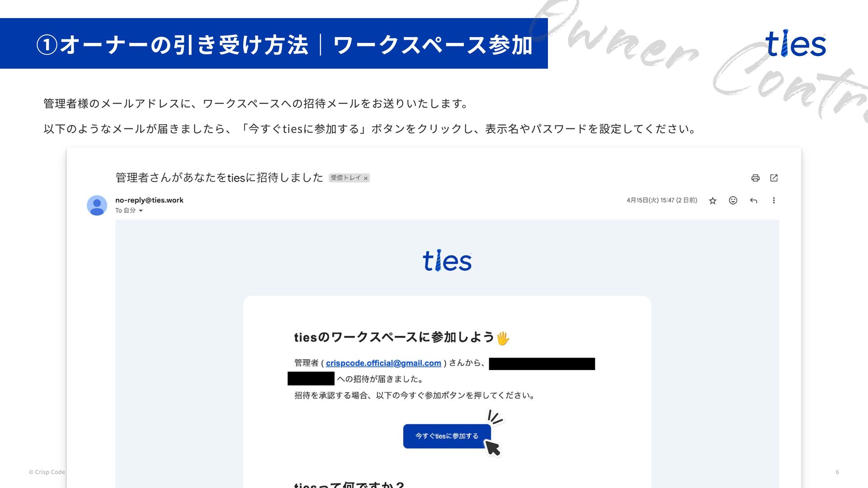Print the email with the printer icon
868x488 pixels.
(755, 178)
